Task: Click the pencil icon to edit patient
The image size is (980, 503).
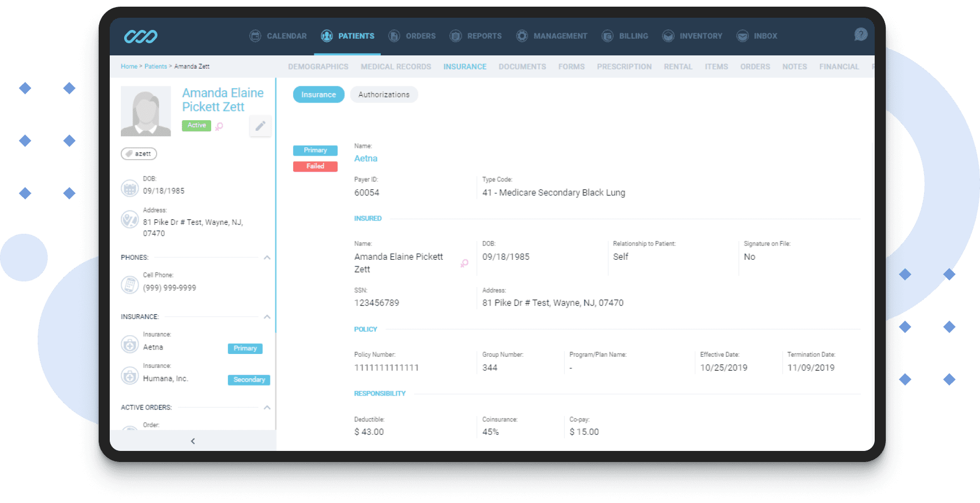Action: tap(260, 126)
